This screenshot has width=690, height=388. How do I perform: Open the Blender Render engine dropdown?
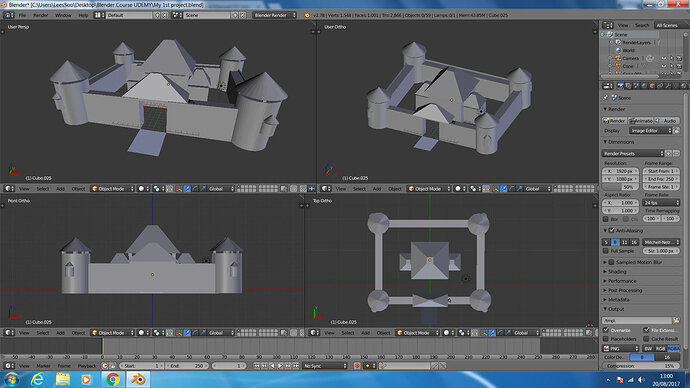[274, 15]
